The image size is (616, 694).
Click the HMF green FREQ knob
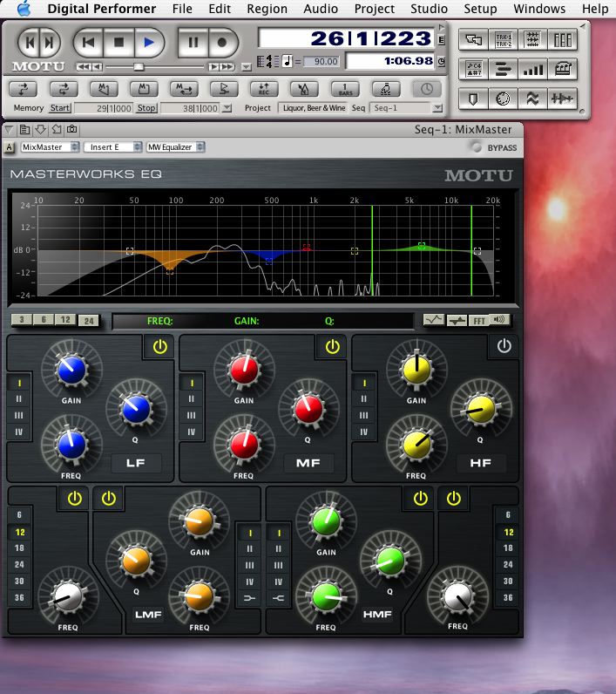tap(326, 595)
